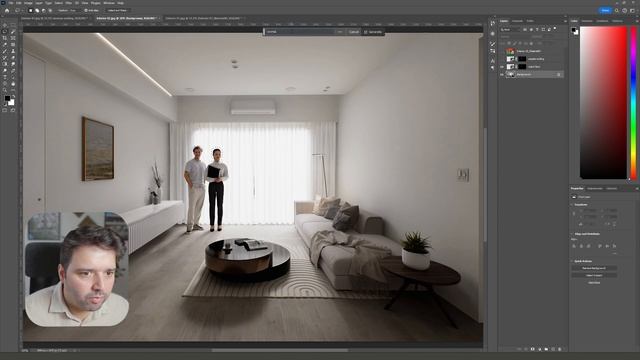Collapse the Quick Actions section
Screen dimensions: 640x360
pyautogui.click(x=571, y=261)
